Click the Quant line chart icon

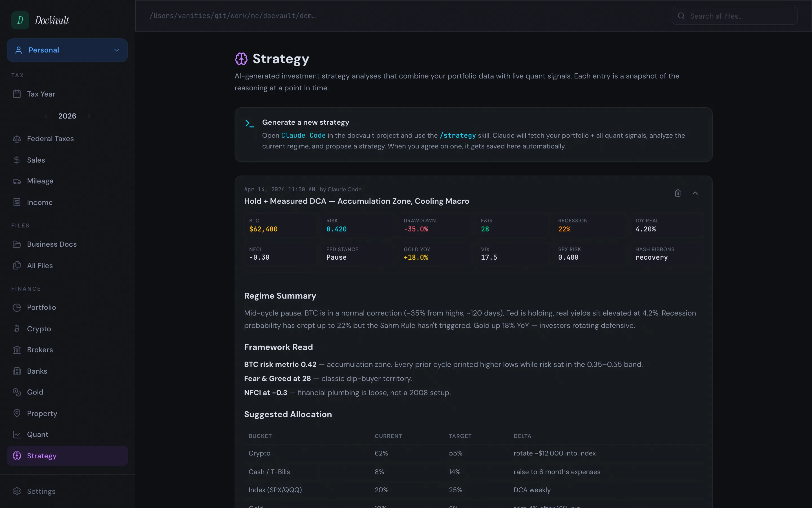pyautogui.click(x=17, y=434)
